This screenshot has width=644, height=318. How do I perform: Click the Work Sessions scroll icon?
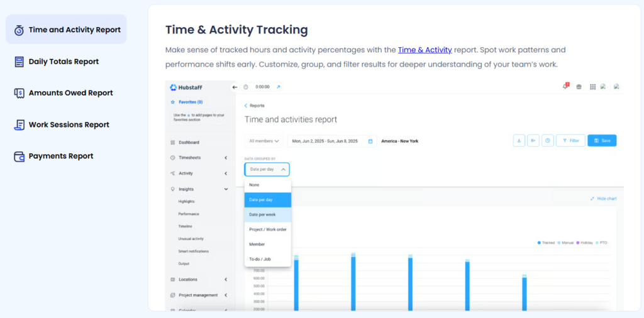tap(19, 124)
